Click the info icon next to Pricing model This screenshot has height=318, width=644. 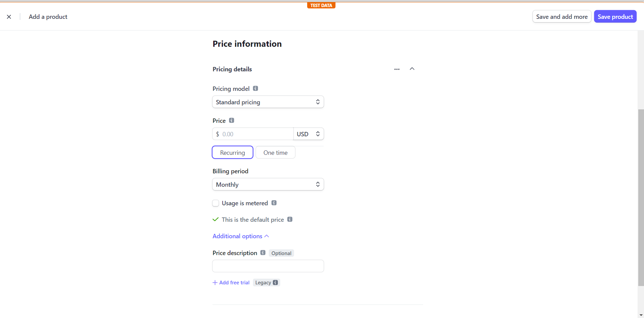[255, 89]
